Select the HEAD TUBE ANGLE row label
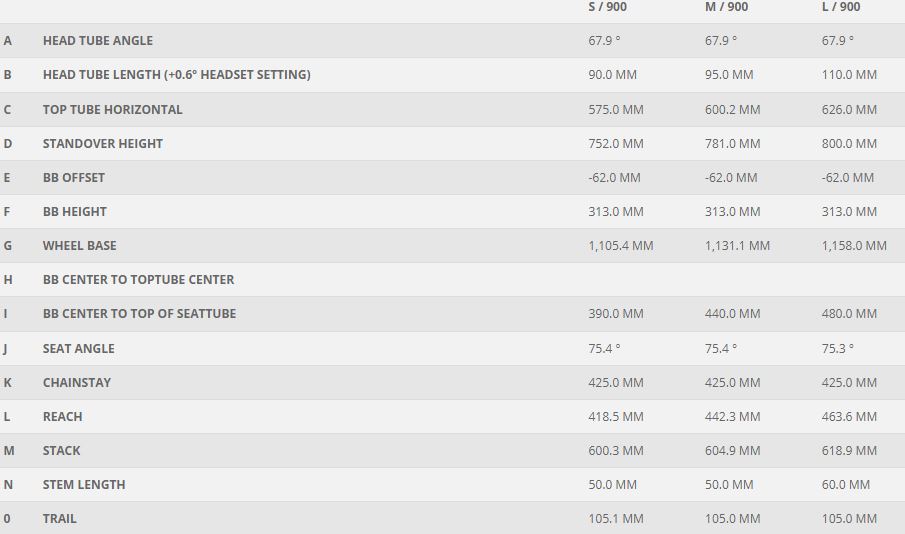905x534 pixels. pos(98,40)
